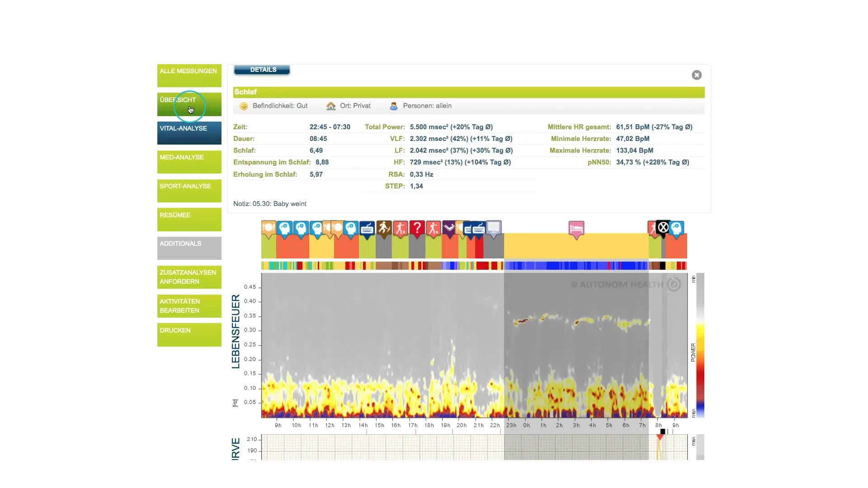Click the brown hiking activity marker

(384, 228)
